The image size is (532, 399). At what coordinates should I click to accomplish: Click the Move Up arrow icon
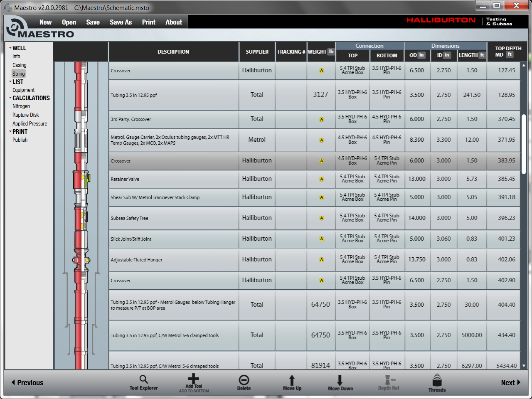[x=292, y=380]
